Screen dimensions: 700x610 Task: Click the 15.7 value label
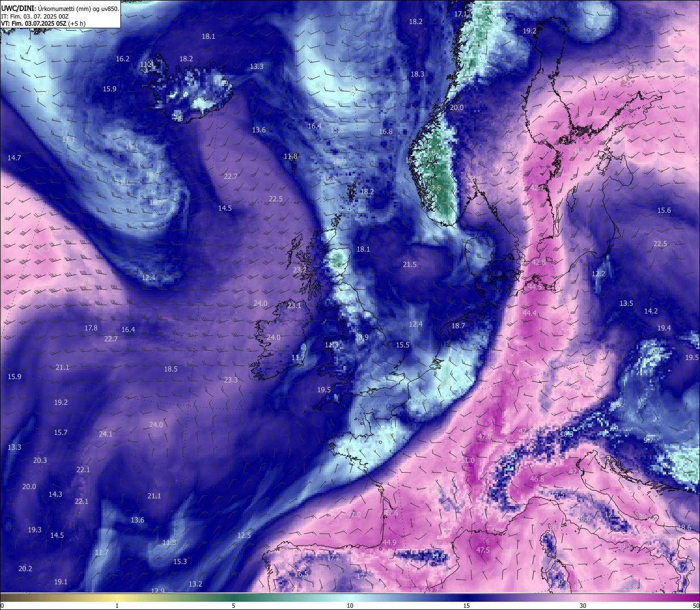point(61,432)
